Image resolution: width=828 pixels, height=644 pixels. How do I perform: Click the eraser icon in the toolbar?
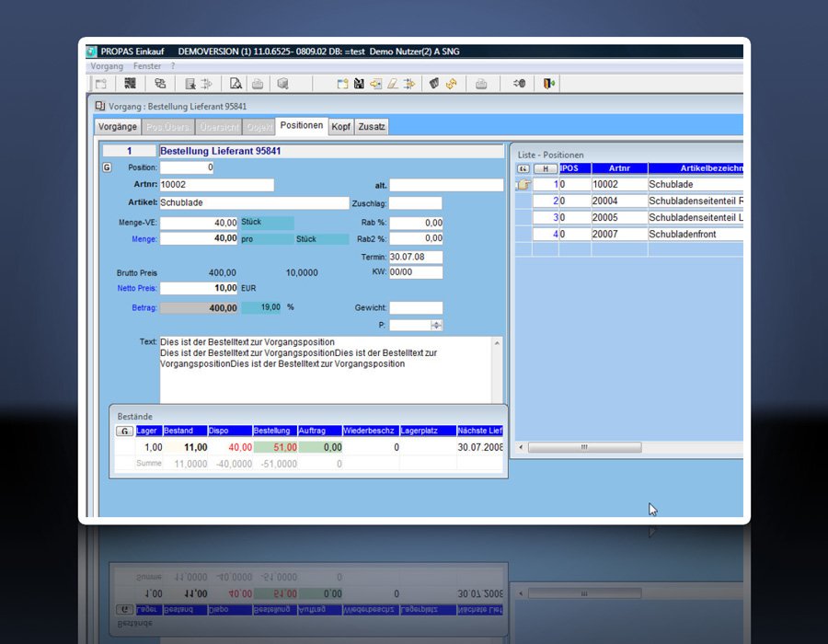(x=393, y=84)
